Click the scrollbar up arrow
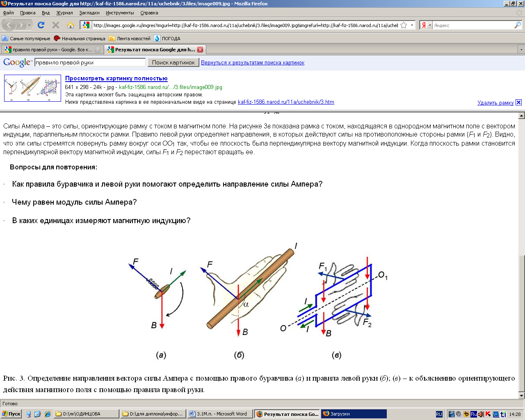Viewport: 525px width, 420px height. pos(521,116)
